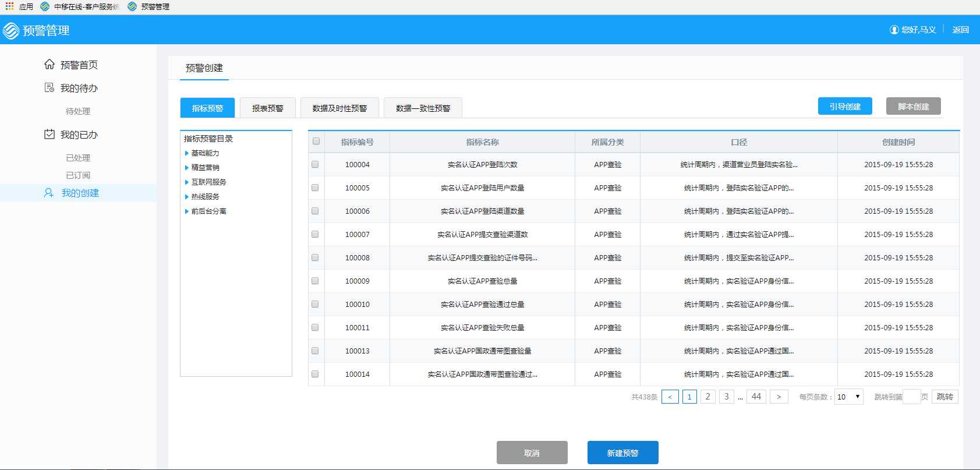Check the row for indicator 100008
This screenshot has height=470, width=980.
[x=315, y=257]
